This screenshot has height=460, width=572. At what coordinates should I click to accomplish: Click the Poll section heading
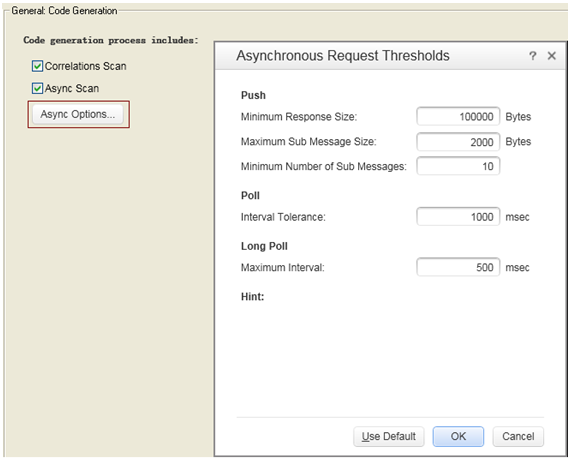pos(250,196)
